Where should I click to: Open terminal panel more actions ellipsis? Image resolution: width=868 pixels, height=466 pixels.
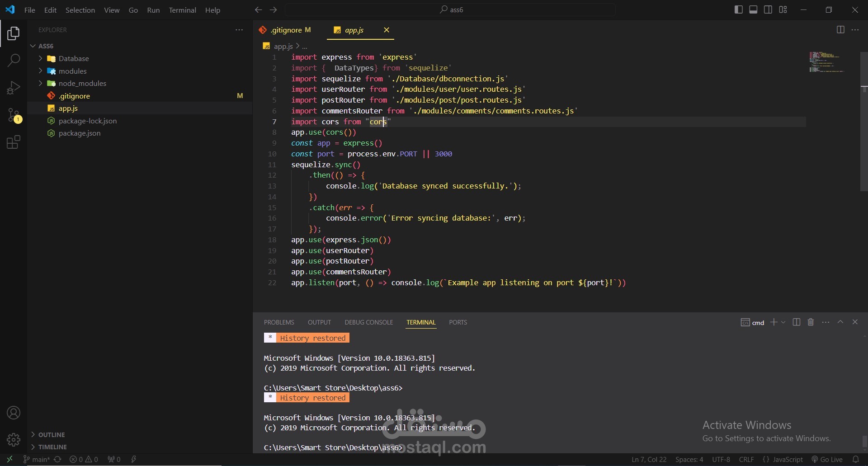click(x=826, y=322)
